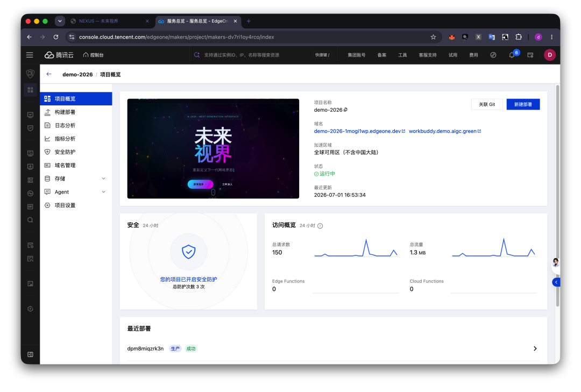Expand the 存储 sidebar section
Screen dimensions: 581x392
[76, 179]
